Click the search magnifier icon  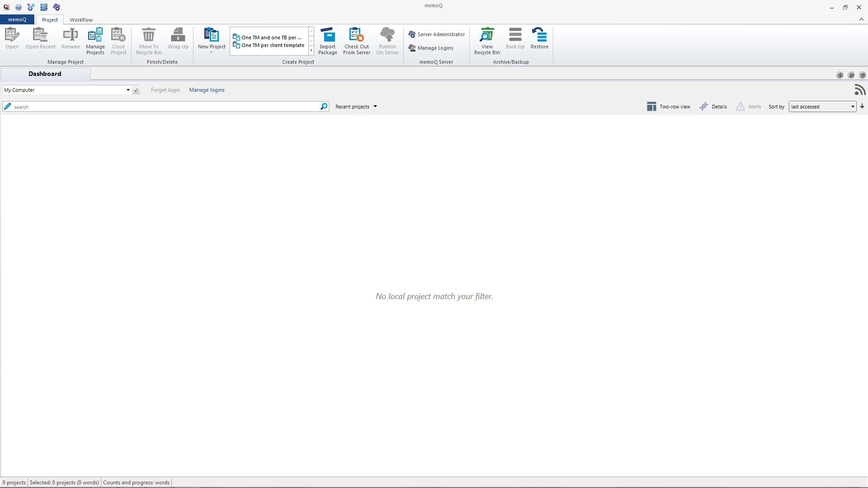pyautogui.click(x=324, y=107)
